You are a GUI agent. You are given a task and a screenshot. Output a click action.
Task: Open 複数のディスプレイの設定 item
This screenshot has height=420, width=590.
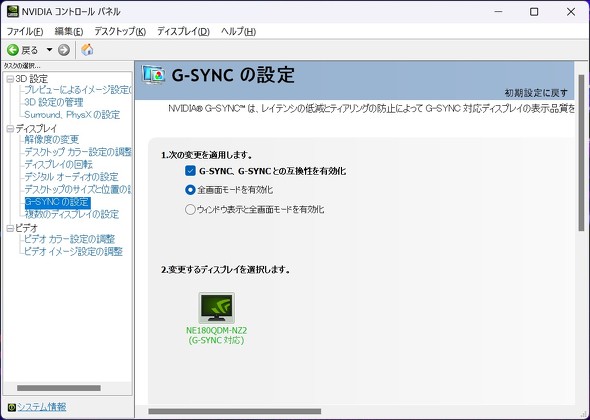click(71, 215)
